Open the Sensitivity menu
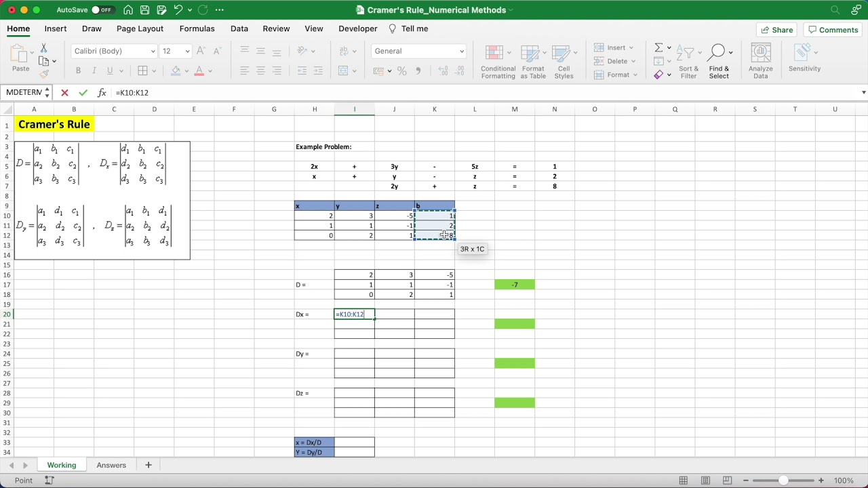Image resolution: width=868 pixels, height=488 pixels. (804, 59)
